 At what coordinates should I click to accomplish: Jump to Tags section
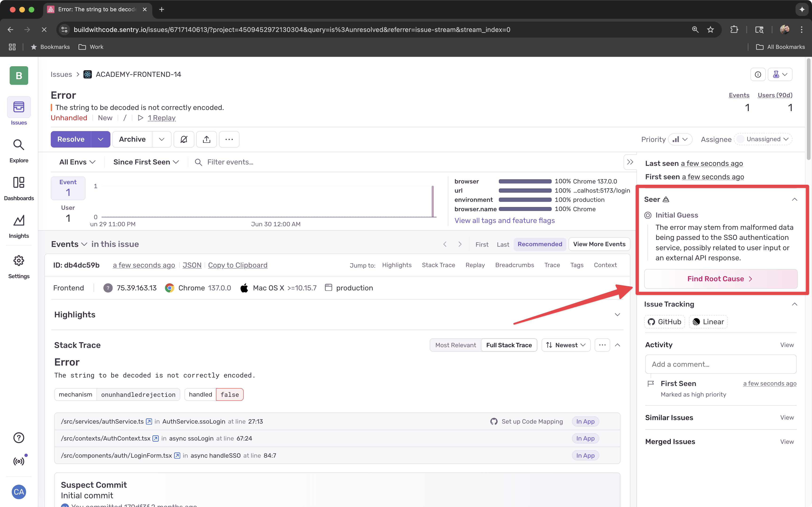(x=577, y=265)
